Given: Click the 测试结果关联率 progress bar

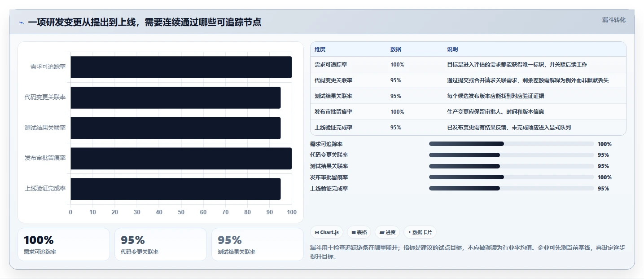Looking at the screenshot, I should [511, 166].
